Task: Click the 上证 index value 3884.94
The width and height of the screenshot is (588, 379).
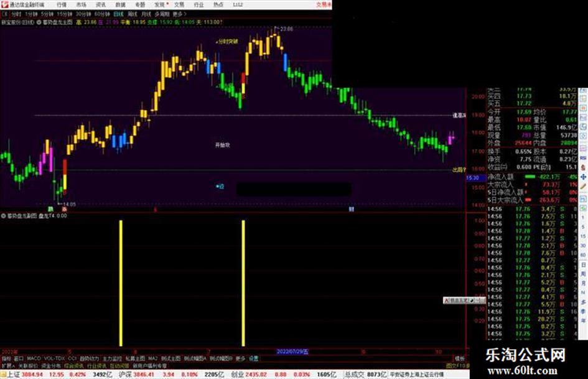Action: pyautogui.click(x=32, y=375)
